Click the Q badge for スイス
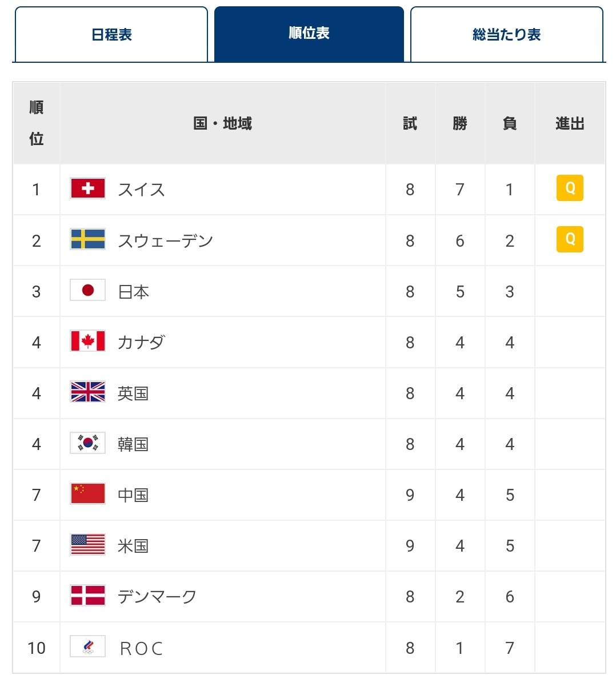 pyautogui.click(x=570, y=188)
